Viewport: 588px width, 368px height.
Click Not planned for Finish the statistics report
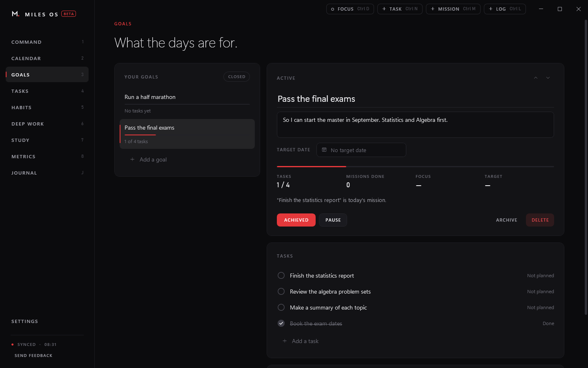coord(540,276)
